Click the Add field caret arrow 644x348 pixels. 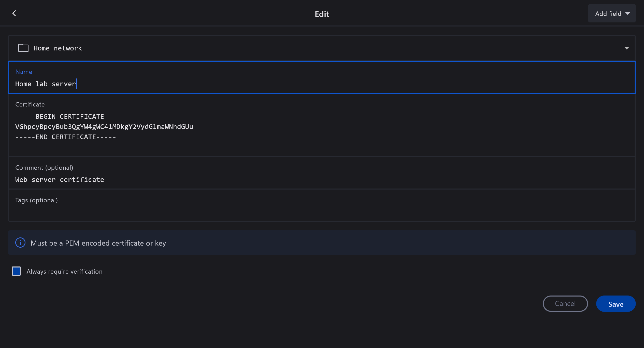click(628, 14)
